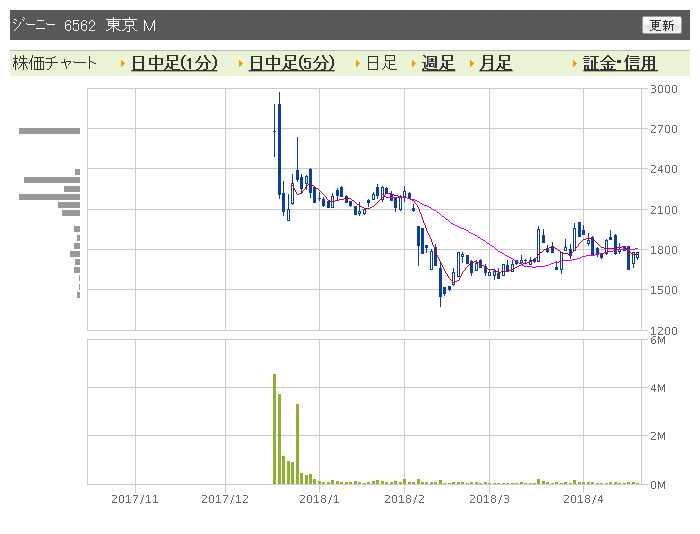This screenshot has width=700, height=534.
Task: Click the longest gray volume-by-price bar at 2700
Action: [x=50, y=131]
